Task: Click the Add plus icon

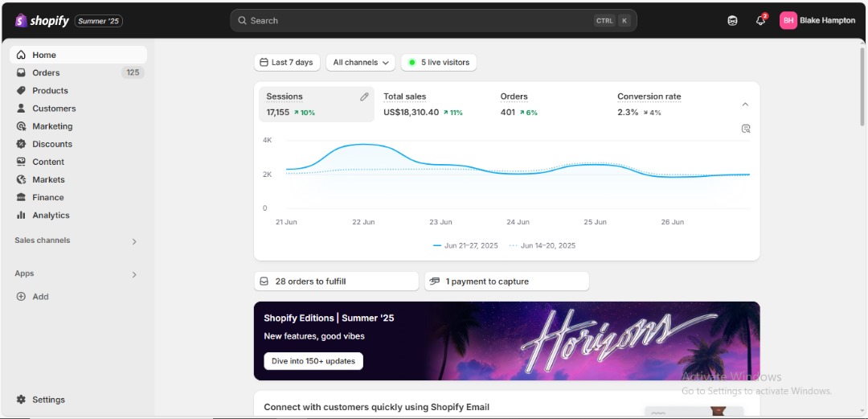Action: pyautogui.click(x=21, y=296)
